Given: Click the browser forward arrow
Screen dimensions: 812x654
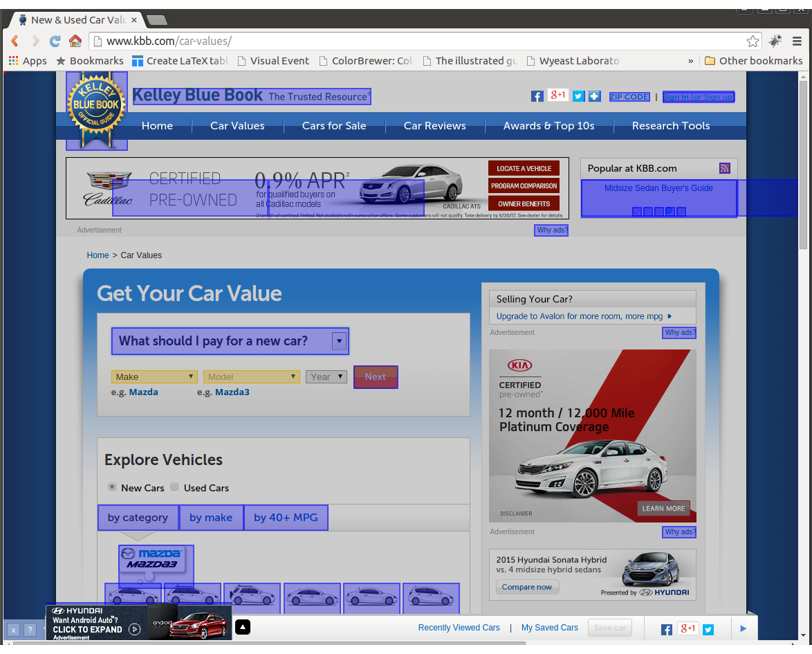Looking at the screenshot, I should point(35,41).
